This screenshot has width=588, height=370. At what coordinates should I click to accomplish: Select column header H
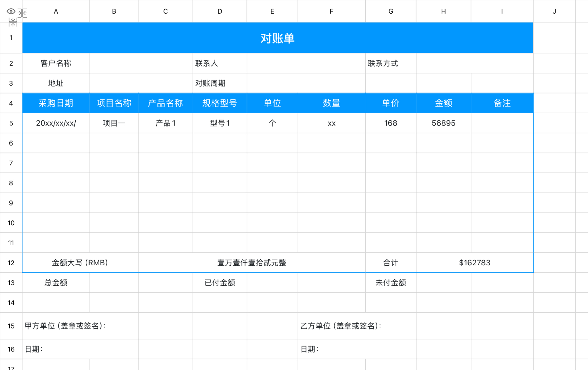pos(443,11)
